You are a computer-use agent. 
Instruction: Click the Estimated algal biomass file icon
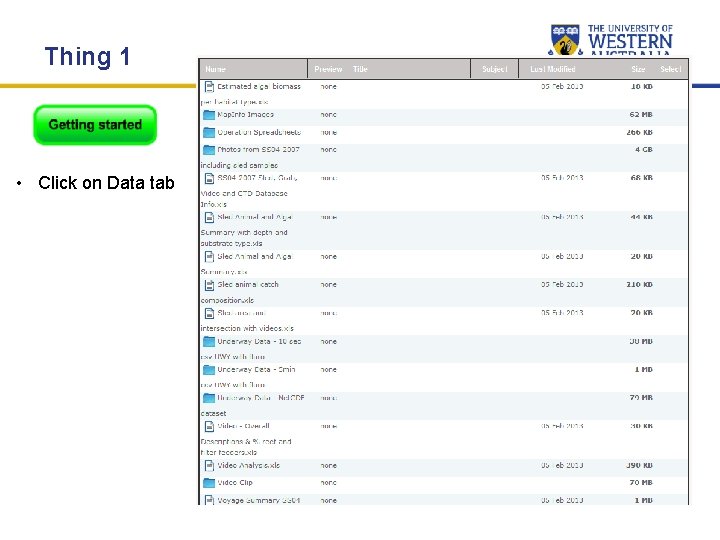coord(209,86)
